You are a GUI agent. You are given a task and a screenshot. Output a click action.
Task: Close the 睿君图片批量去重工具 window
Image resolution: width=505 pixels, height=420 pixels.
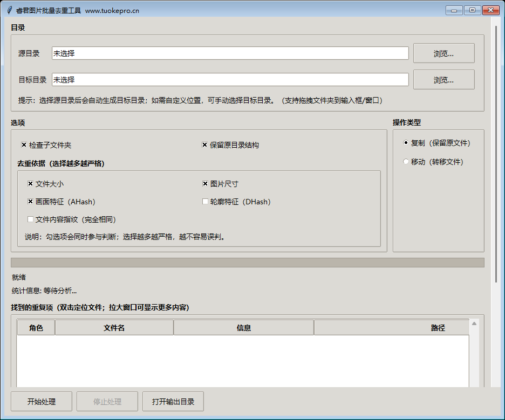tap(491, 10)
